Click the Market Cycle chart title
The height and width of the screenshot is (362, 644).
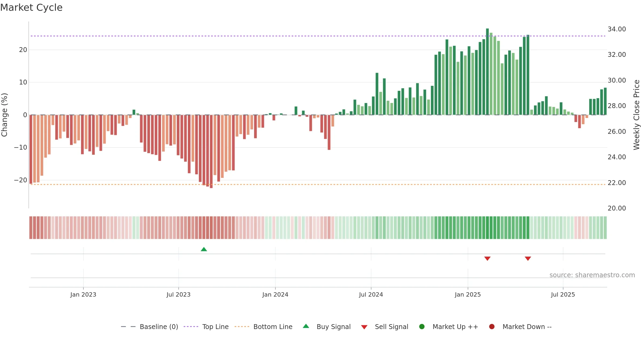[31, 8]
